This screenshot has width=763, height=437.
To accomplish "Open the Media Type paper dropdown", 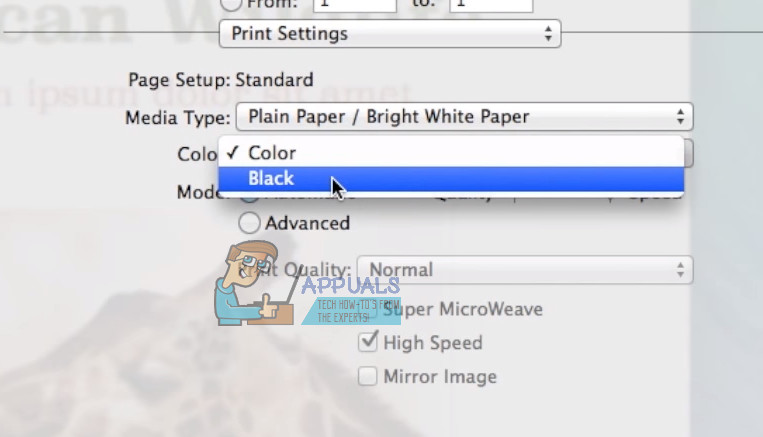I will [464, 116].
